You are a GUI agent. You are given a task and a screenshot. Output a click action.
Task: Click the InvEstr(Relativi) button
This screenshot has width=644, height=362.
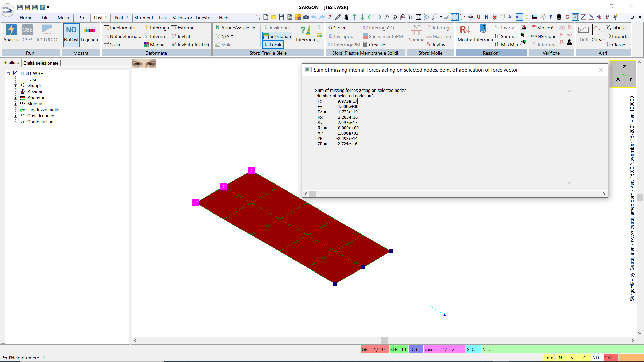[190, 45]
